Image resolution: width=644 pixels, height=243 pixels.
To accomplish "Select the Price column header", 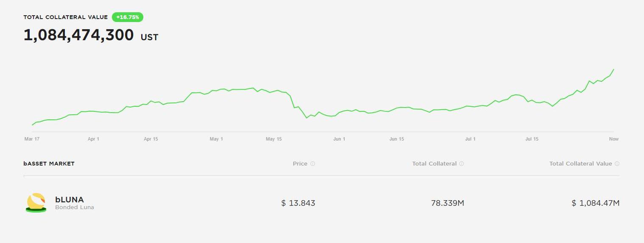I will (300, 164).
